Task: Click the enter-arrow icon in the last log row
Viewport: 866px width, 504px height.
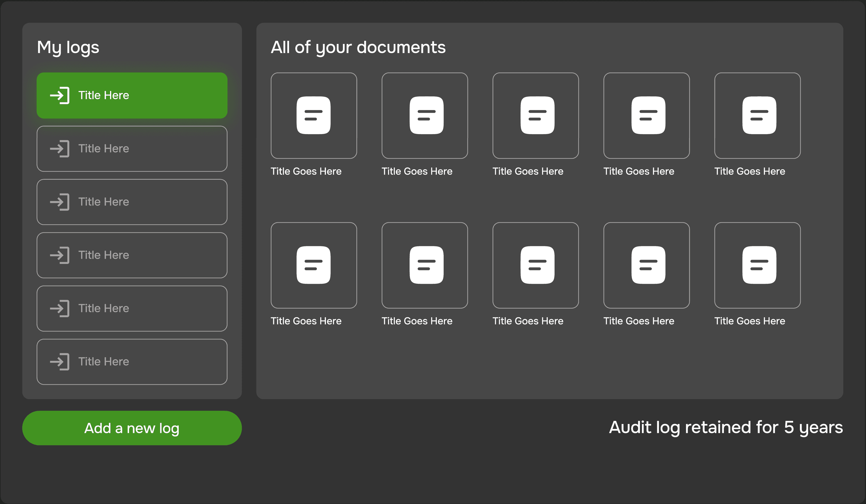Action: coord(60,361)
